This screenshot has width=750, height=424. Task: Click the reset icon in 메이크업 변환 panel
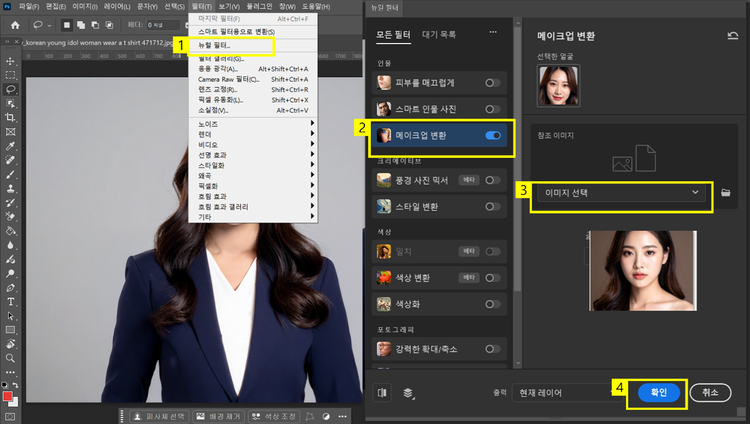[x=732, y=36]
